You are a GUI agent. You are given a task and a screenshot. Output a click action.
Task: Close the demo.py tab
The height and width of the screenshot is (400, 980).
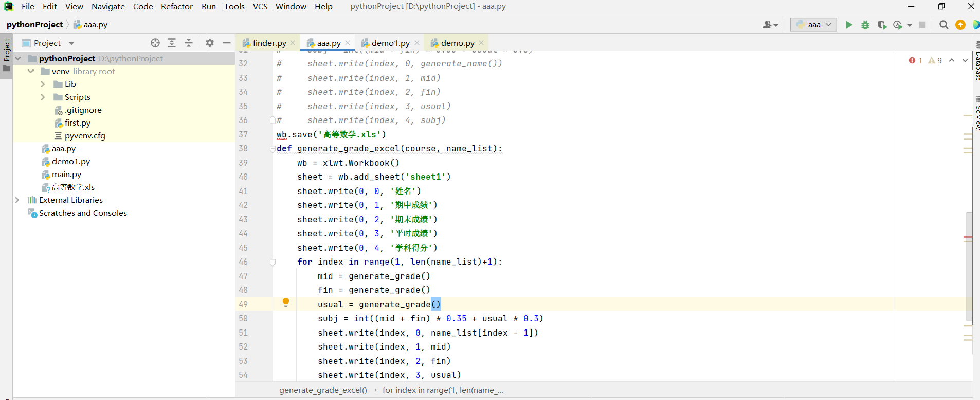click(481, 43)
